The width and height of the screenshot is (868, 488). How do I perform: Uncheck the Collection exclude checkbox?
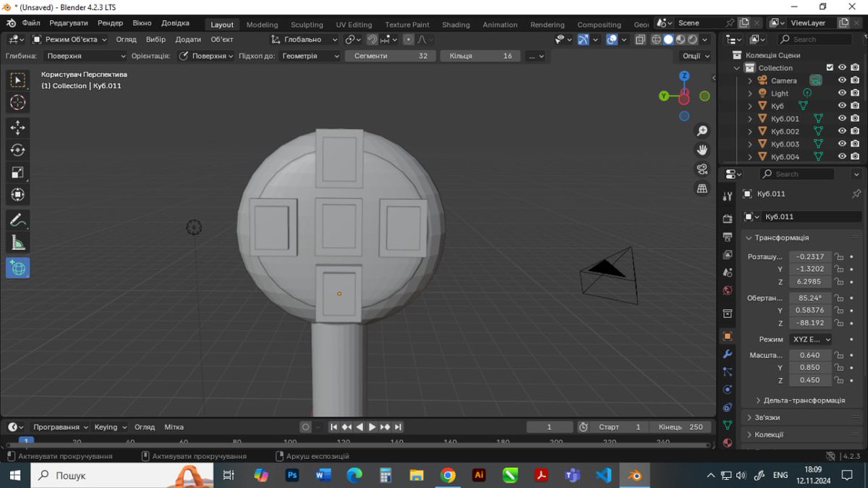tap(830, 68)
